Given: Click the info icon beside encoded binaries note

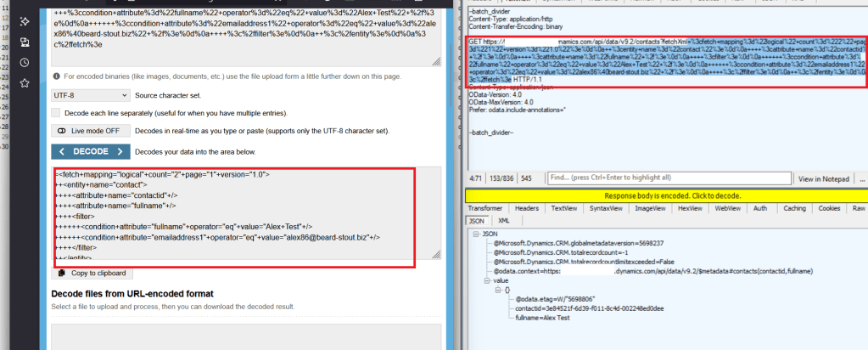Looking at the screenshot, I should 57,76.
